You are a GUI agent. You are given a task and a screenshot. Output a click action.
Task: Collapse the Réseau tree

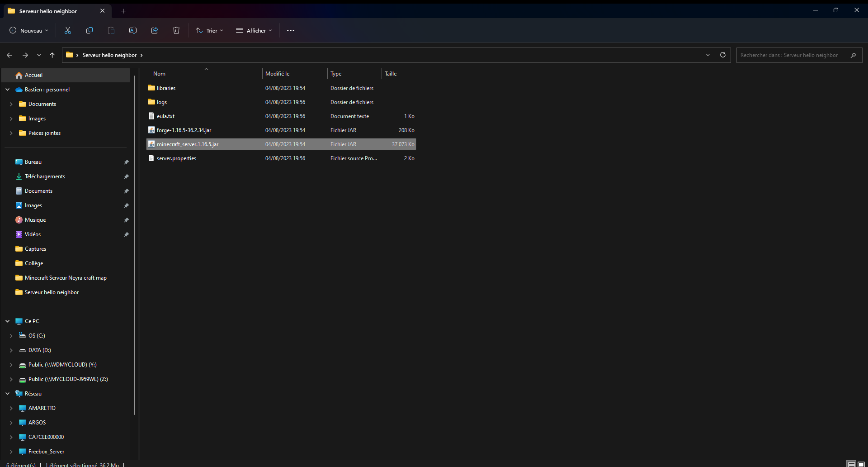point(8,394)
